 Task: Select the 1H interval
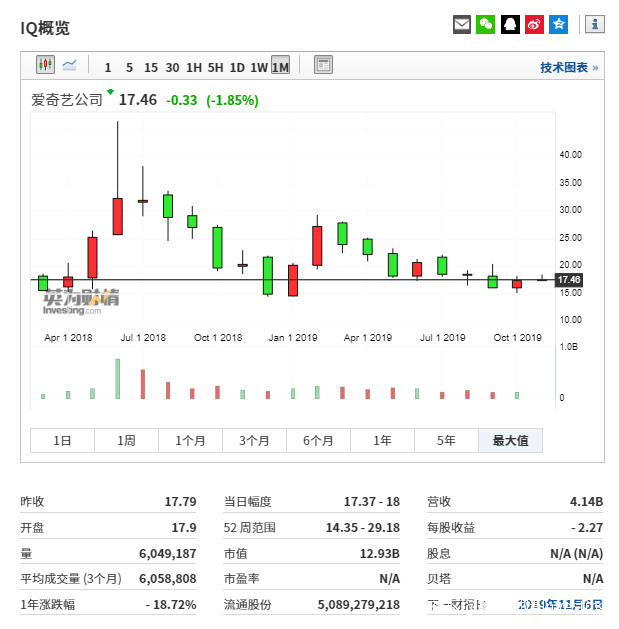pos(194,67)
